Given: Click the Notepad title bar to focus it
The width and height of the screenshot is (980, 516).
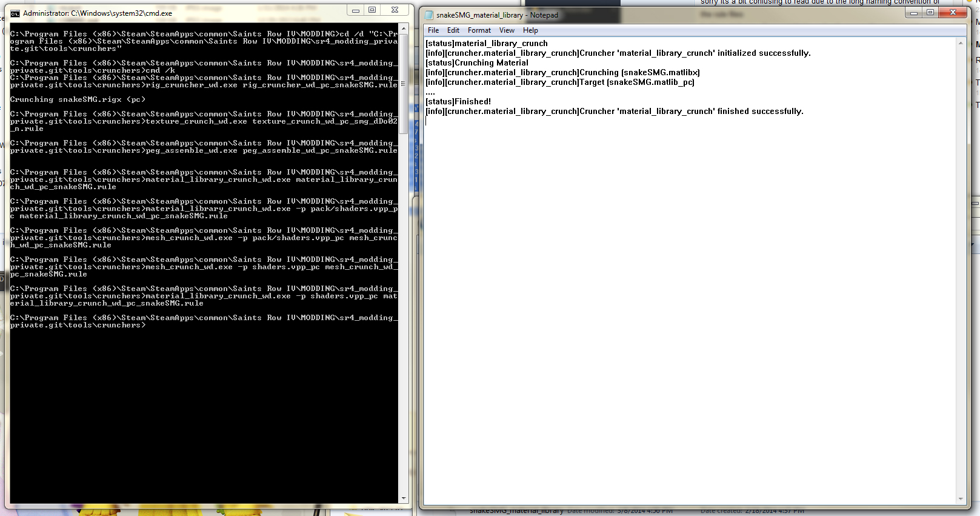Looking at the screenshot, I should [667, 15].
